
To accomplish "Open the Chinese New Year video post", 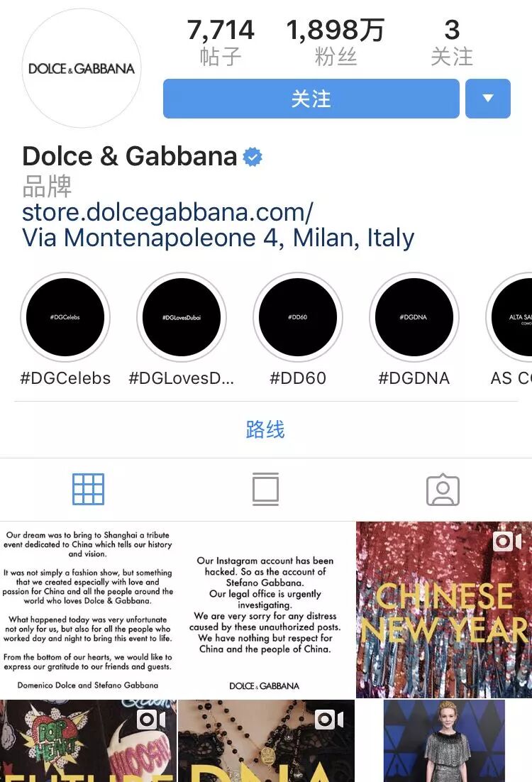I will pos(444,610).
